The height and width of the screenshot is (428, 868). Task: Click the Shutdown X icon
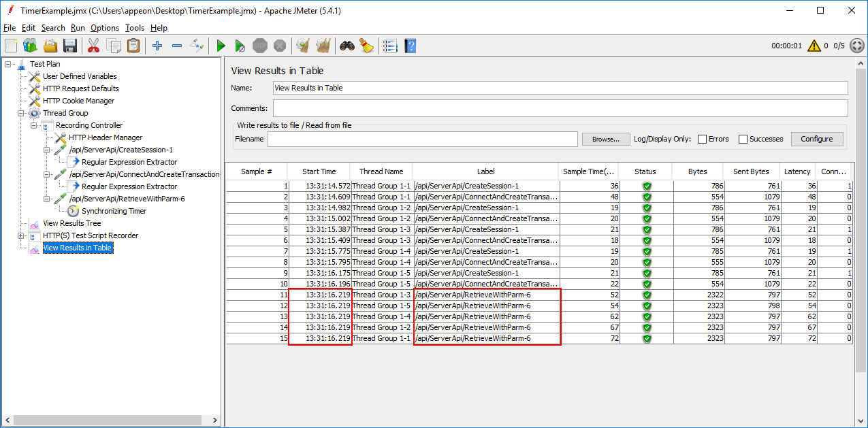[279, 46]
